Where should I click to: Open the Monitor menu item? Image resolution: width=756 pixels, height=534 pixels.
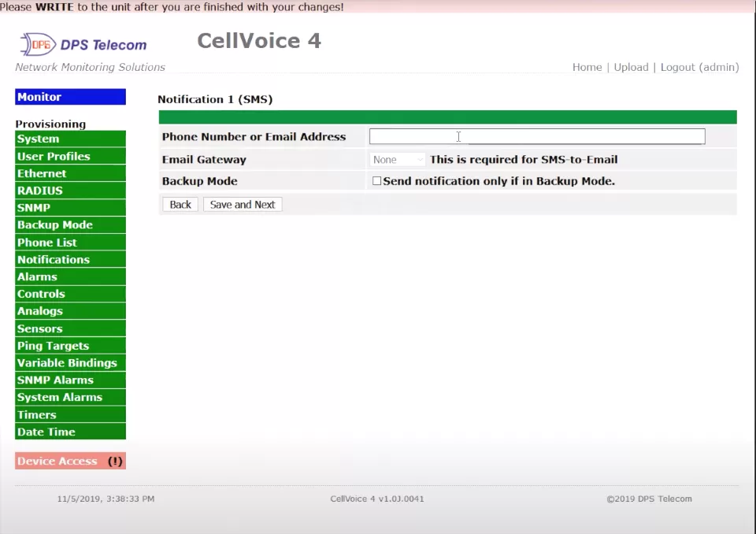[x=70, y=97]
